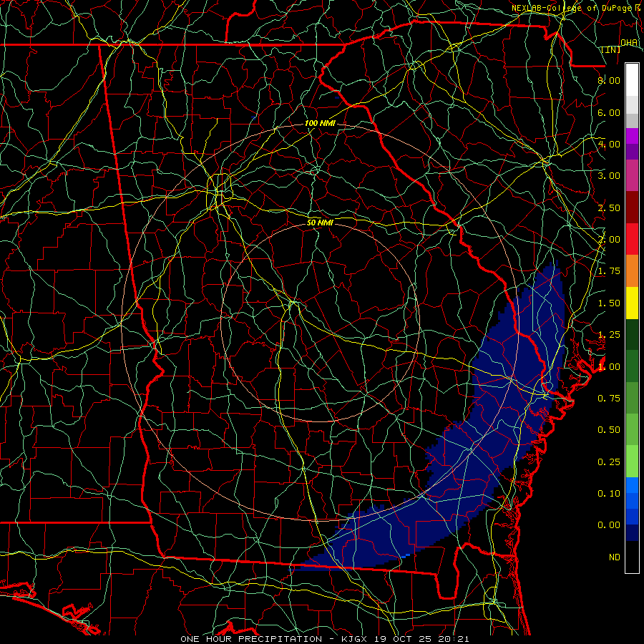Click the '0.25' scale label

tap(609, 462)
